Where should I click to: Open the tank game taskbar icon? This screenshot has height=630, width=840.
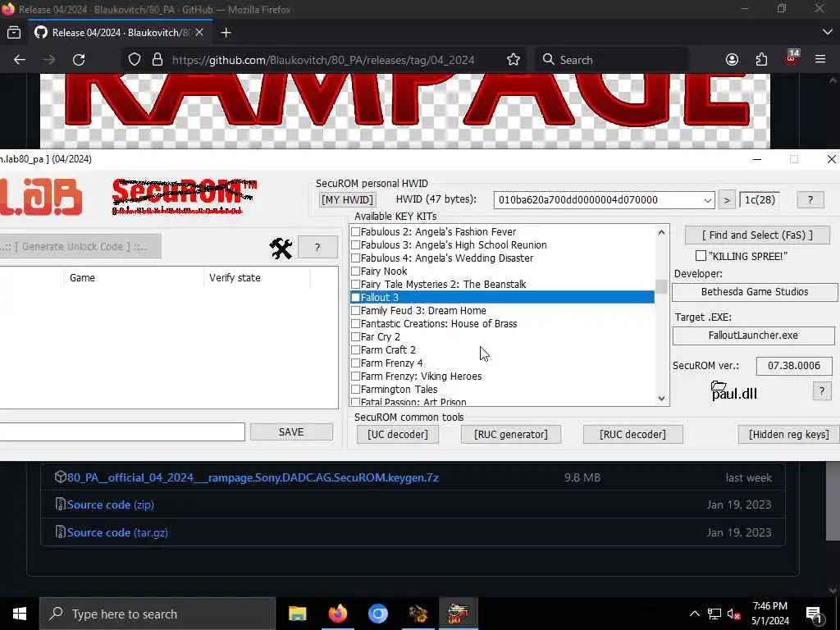pyautogui.click(x=418, y=614)
